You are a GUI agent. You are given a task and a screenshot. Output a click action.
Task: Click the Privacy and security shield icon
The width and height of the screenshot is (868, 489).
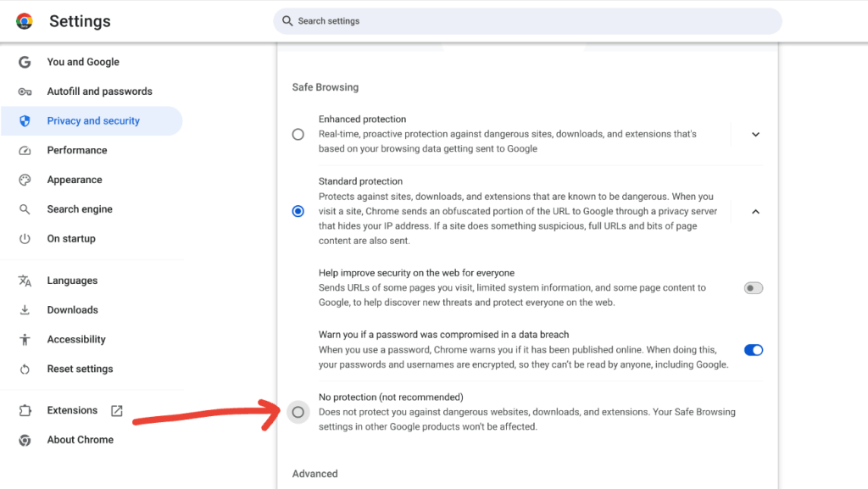point(24,120)
